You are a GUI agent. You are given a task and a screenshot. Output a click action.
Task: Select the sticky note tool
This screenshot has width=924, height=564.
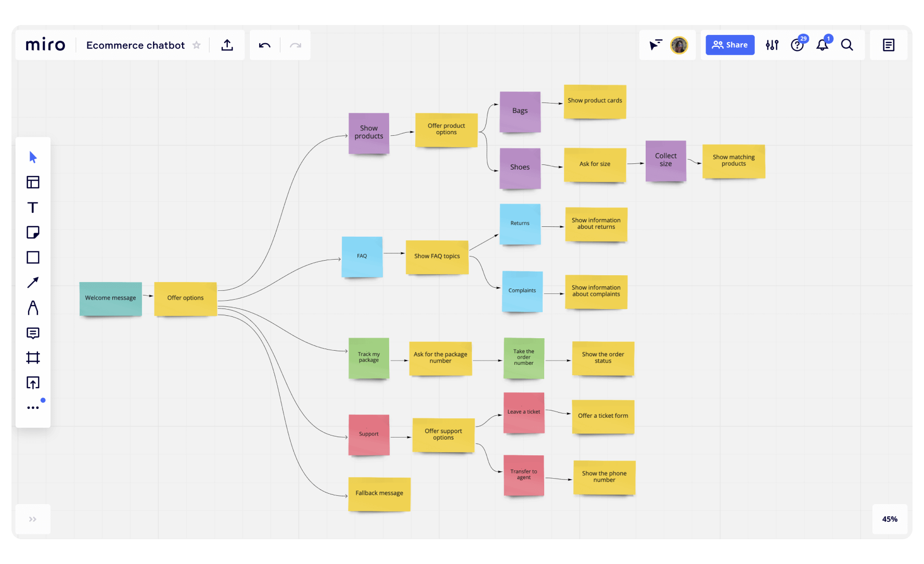click(x=33, y=233)
